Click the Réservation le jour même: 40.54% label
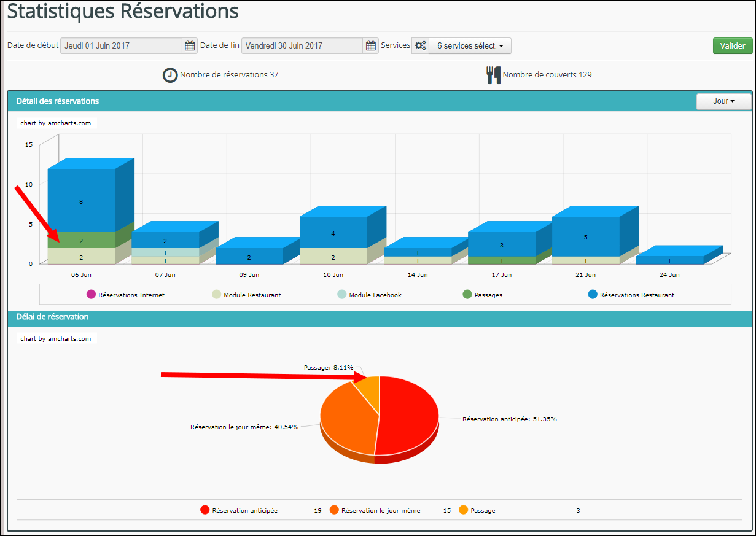 click(244, 427)
